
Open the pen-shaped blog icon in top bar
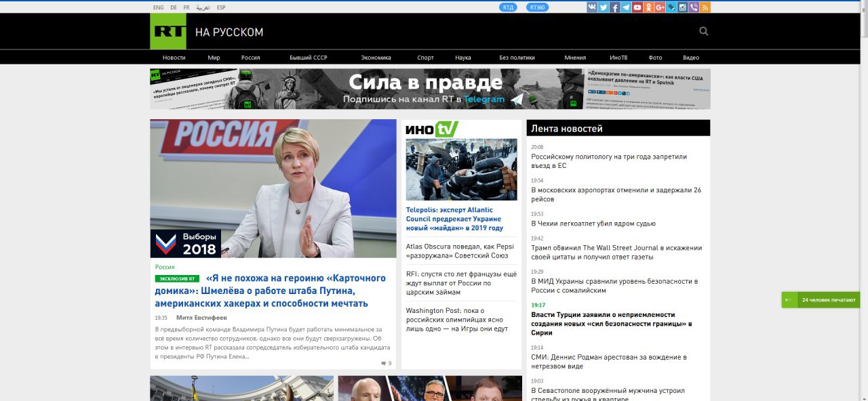[x=671, y=7]
